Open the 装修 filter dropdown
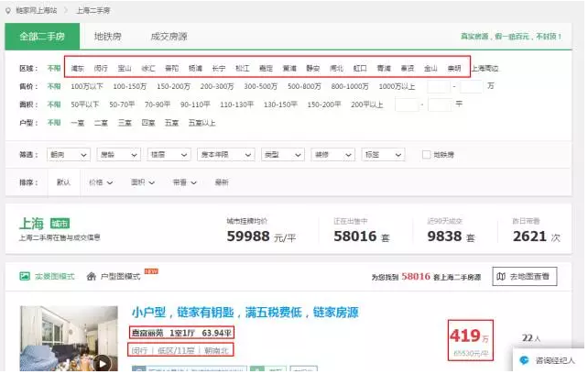The height and width of the screenshot is (374, 588). [x=332, y=154]
